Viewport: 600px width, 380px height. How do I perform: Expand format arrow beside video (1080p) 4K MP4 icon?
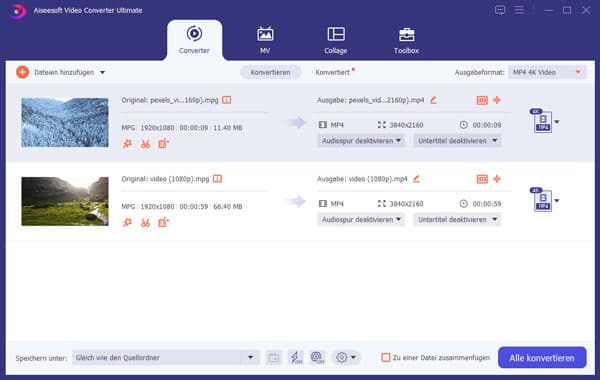557,201
